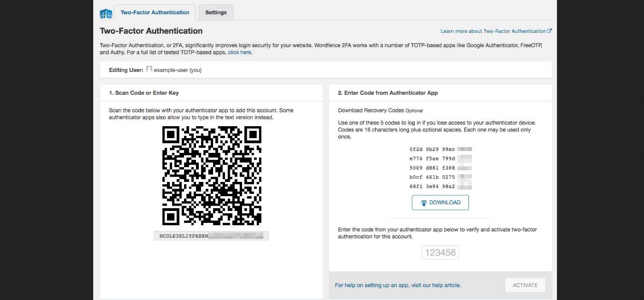Select the HCDLE3ELIYPXBXM secret key field

[x=211, y=236]
